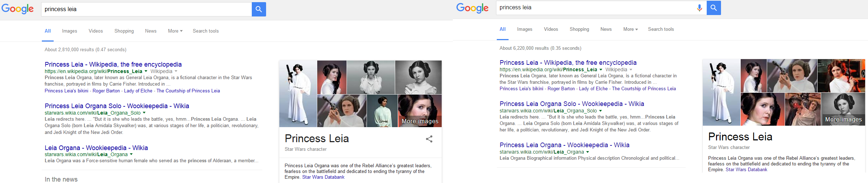Expand the More menu on the right page
This screenshot has height=183, width=868.
click(x=630, y=29)
